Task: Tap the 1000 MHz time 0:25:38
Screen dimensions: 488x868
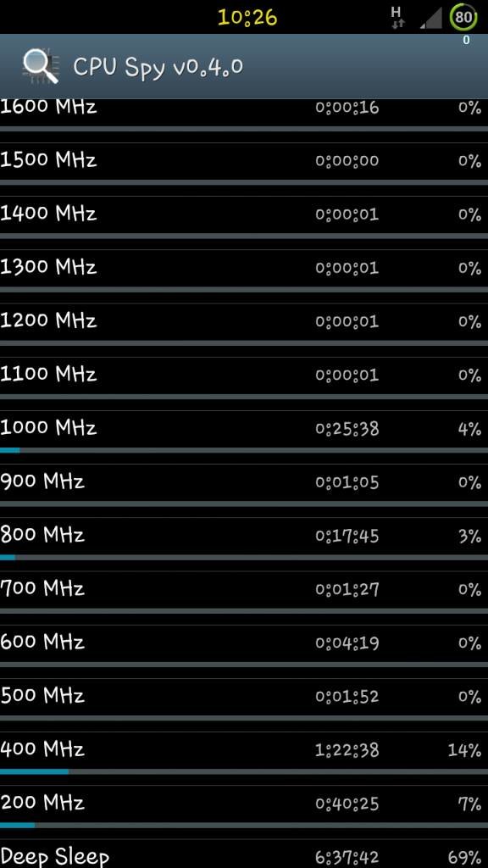Action: 347,428
